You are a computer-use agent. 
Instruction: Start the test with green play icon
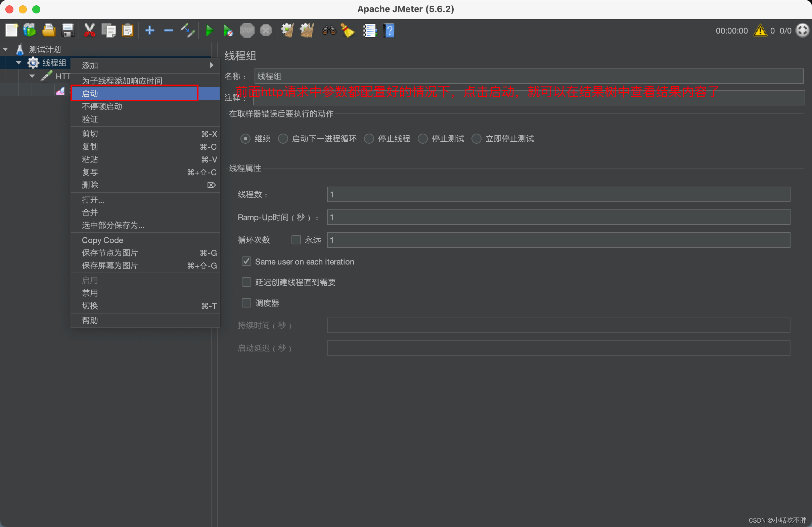210,30
